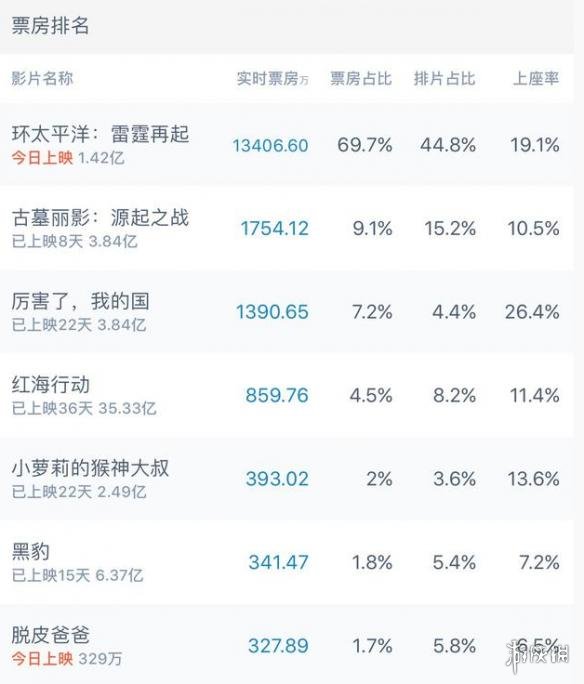Select 厉害了，我的国 film title
Screen dimensions: 584x684
pyautogui.click(x=81, y=301)
